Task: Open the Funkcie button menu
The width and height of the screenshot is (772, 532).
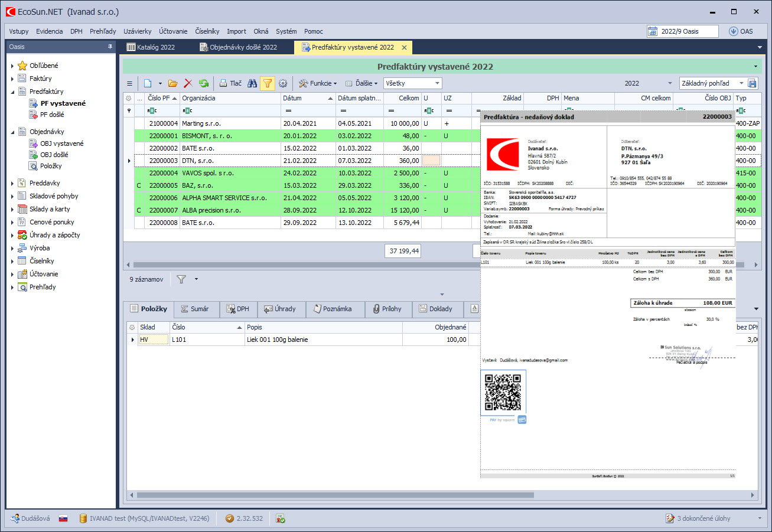Action: click(318, 84)
